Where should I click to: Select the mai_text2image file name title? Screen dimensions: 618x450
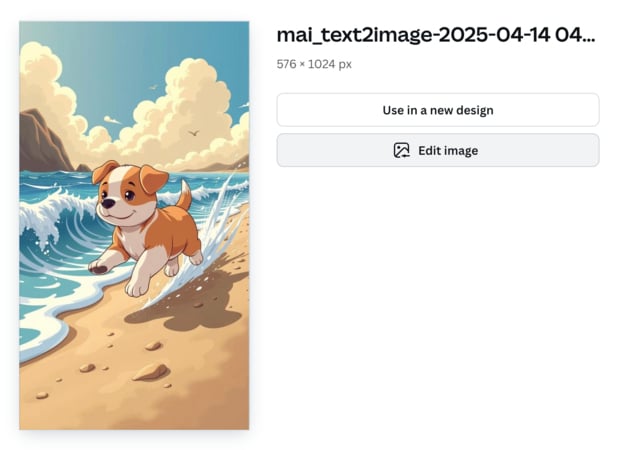435,36
